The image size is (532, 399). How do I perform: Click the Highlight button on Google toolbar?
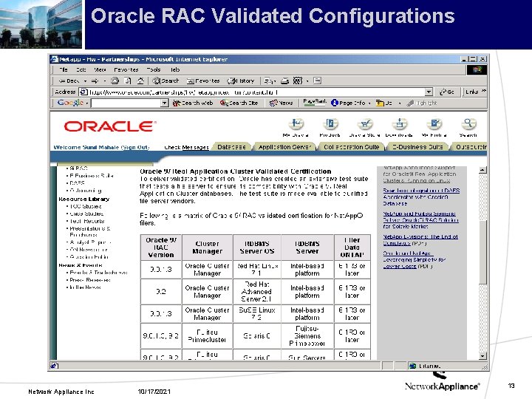click(422, 103)
